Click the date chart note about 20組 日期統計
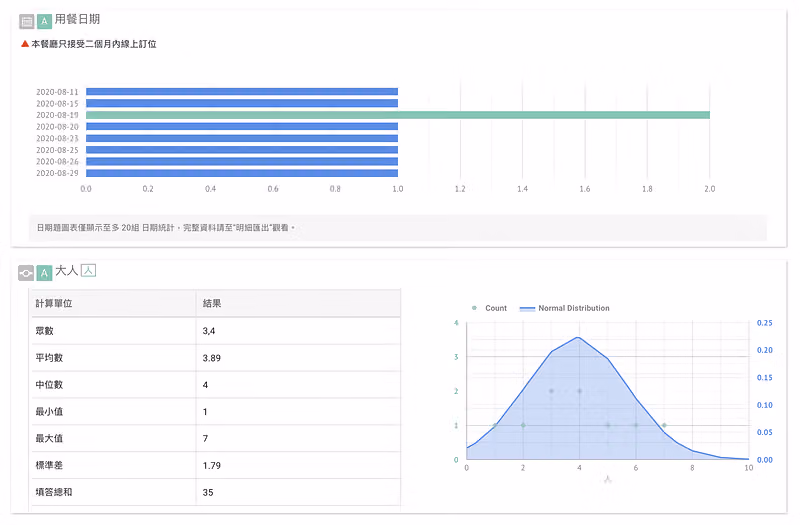The width and height of the screenshot is (800, 525). 166,228
